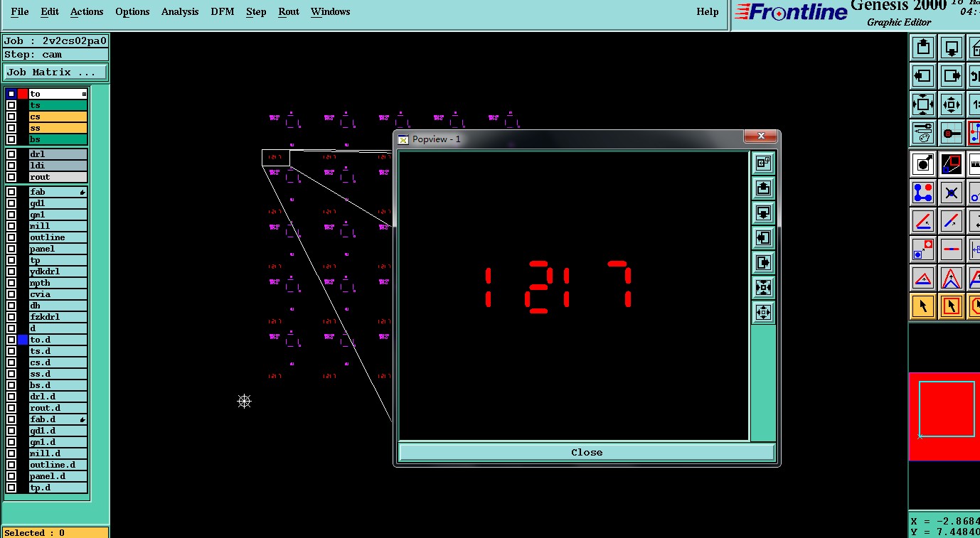Click the Job Matrix button
This screenshot has width=980, height=538.
point(56,72)
